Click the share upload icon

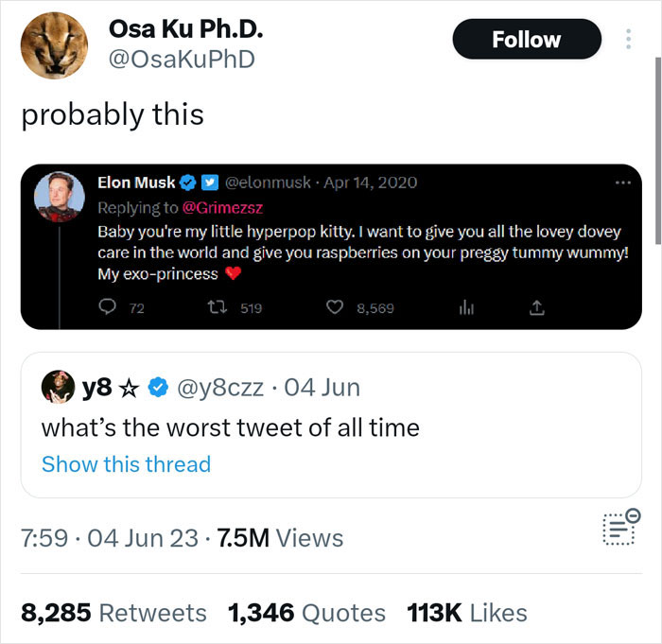point(536,307)
